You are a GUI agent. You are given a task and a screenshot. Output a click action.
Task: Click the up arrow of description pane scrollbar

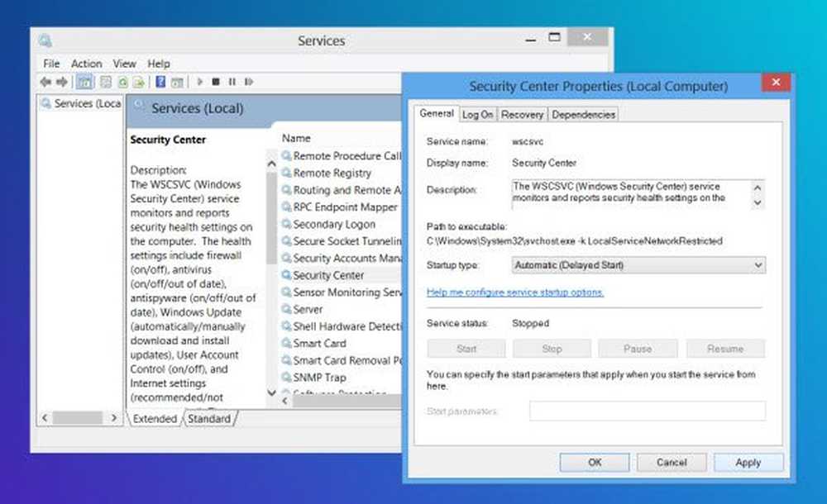pos(271,164)
